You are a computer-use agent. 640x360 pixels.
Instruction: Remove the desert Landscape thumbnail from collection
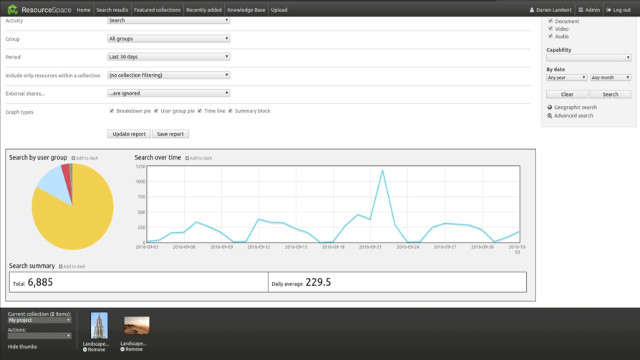tap(131, 349)
